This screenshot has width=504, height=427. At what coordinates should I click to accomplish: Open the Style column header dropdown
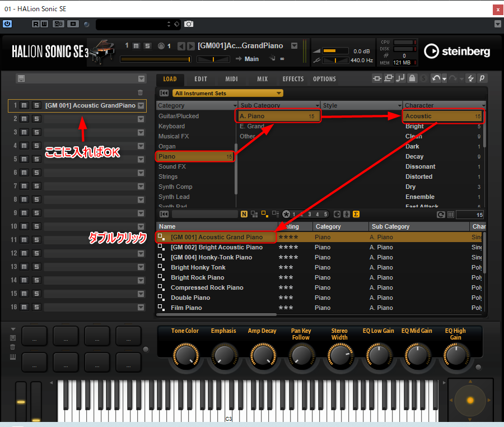coord(399,105)
